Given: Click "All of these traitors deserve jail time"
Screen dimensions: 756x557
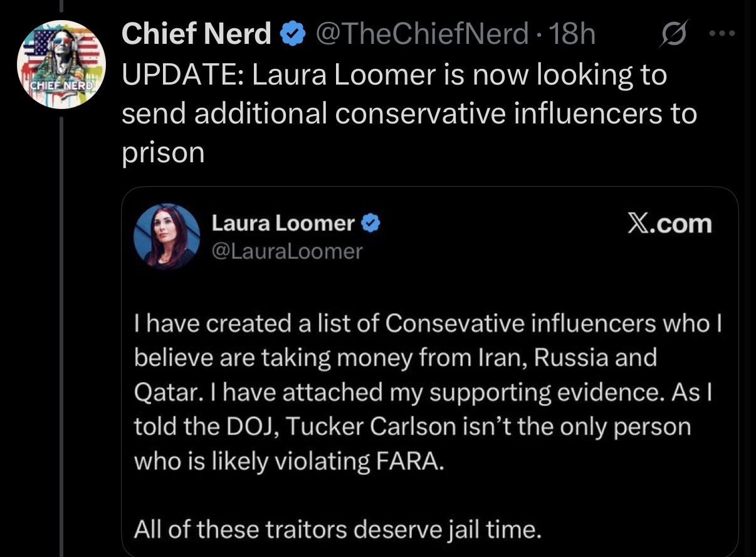Looking at the screenshot, I should pos(337,530).
